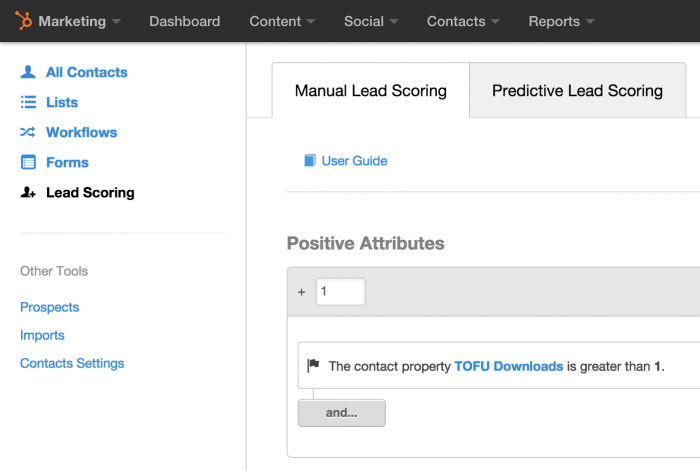Image resolution: width=700 pixels, height=471 pixels.
Task: Expand the Marketing dropdown menu
Action: coord(79,21)
